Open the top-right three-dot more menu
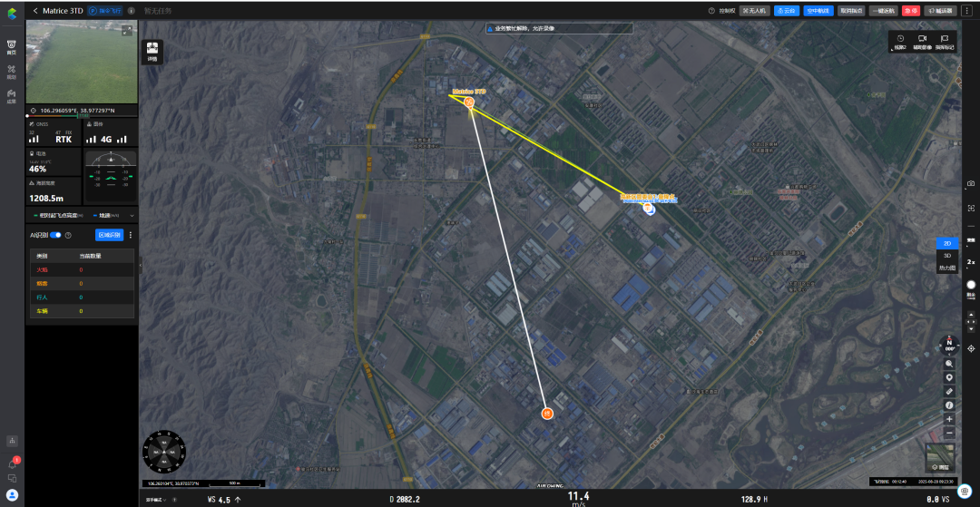This screenshot has height=507, width=980. pos(967,11)
